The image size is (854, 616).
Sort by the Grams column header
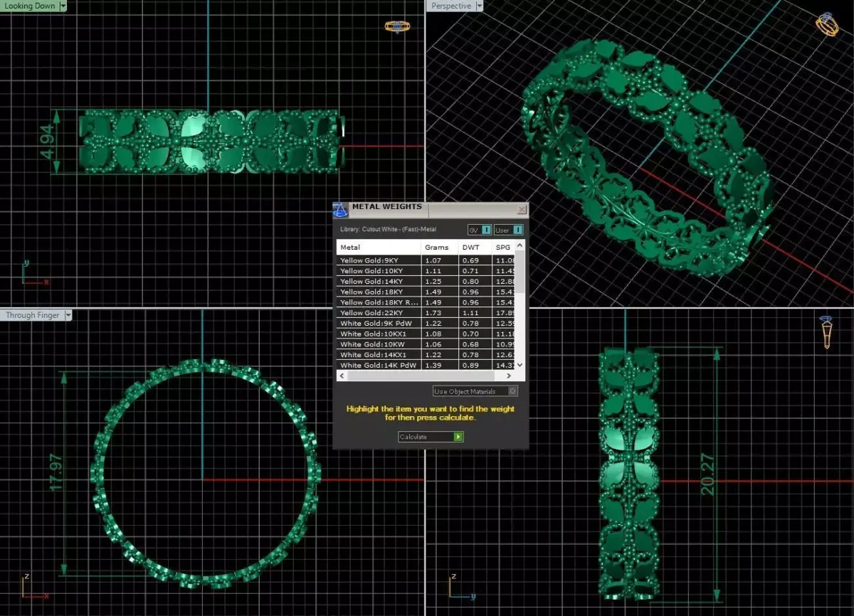coord(440,248)
